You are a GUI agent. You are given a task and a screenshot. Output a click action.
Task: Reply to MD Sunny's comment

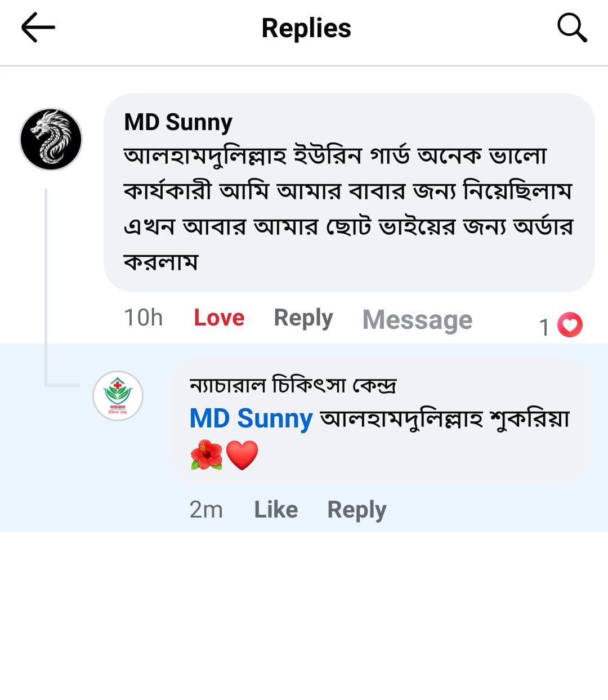(303, 318)
